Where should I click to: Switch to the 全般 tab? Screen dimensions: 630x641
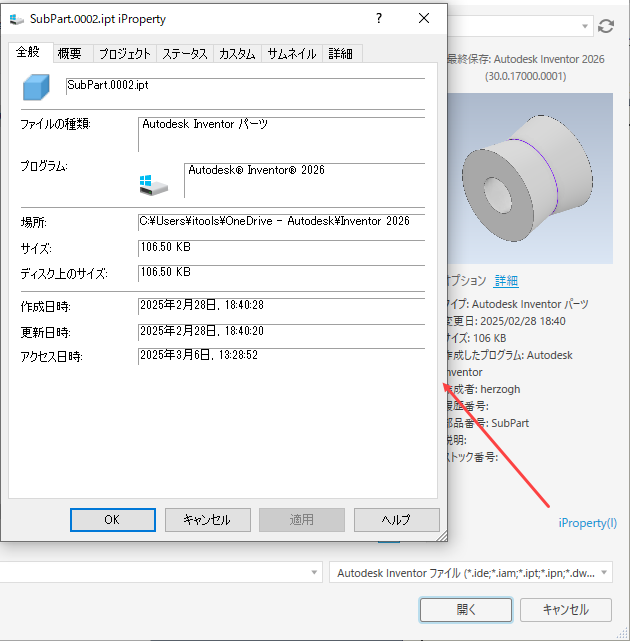click(x=29, y=52)
